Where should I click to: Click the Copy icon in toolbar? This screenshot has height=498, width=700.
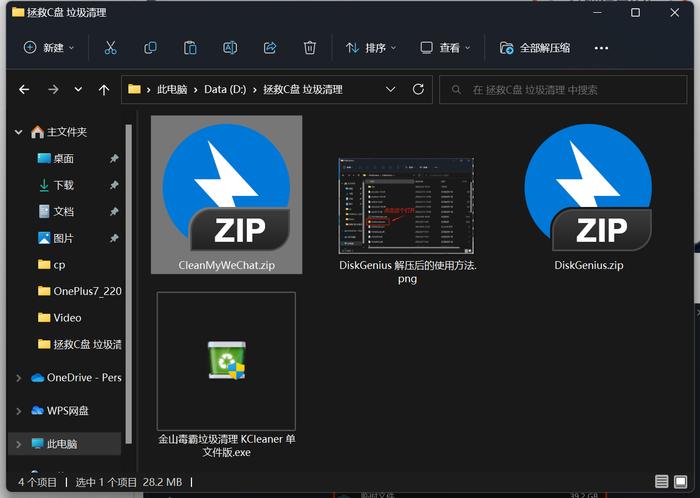tap(150, 48)
